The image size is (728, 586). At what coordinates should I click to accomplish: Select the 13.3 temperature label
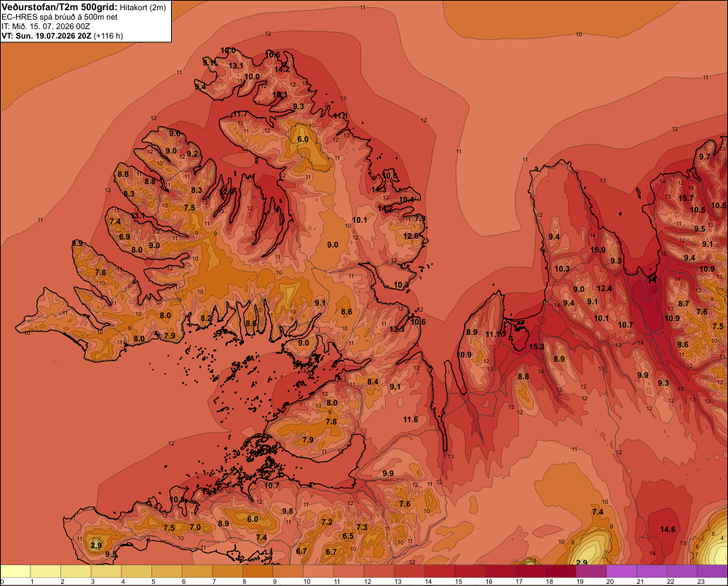397,329
